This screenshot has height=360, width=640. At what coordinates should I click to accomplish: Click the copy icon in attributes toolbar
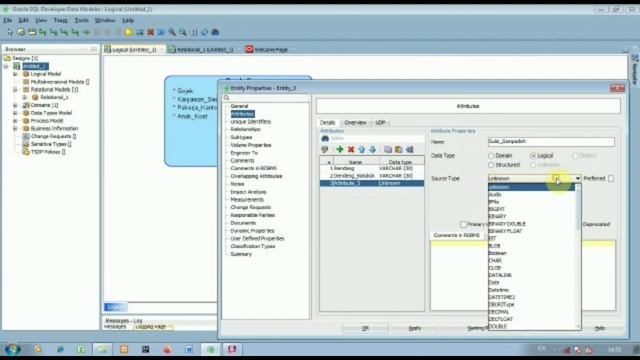pos(388,149)
